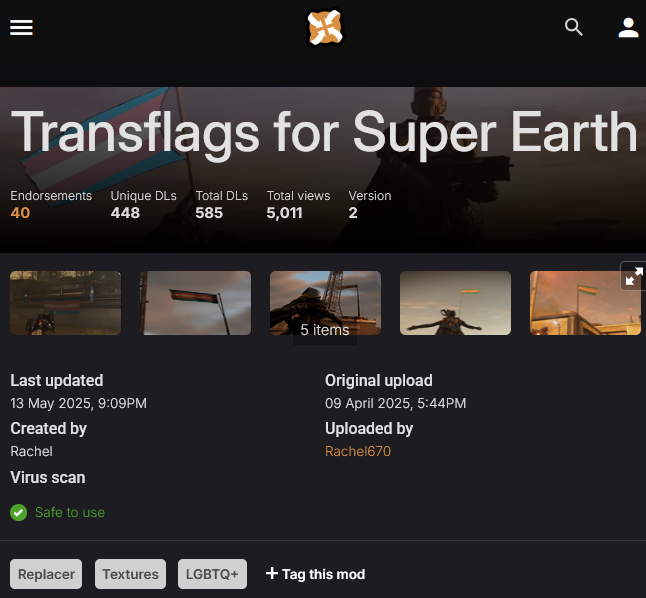
Task: Open the user account profile icon
Action: 628,27
